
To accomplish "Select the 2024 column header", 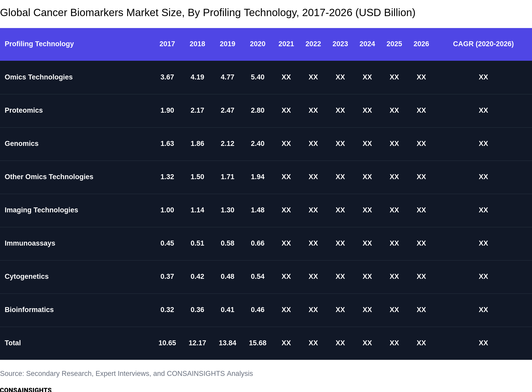I will click(367, 44).
